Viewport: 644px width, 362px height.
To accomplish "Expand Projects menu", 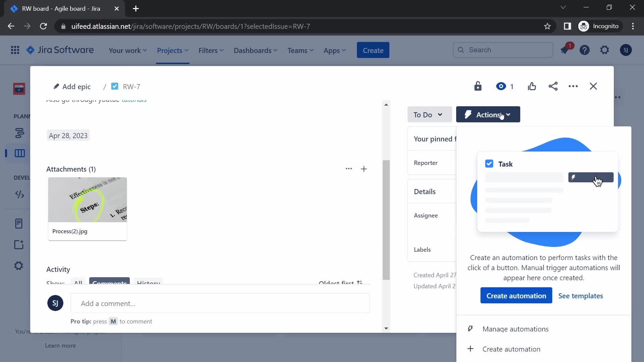I will [x=173, y=51].
